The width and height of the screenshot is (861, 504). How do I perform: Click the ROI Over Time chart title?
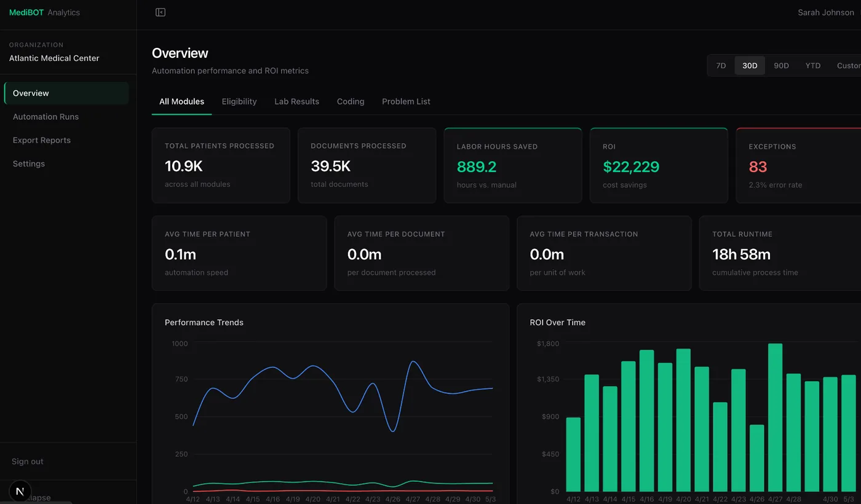tap(558, 322)
